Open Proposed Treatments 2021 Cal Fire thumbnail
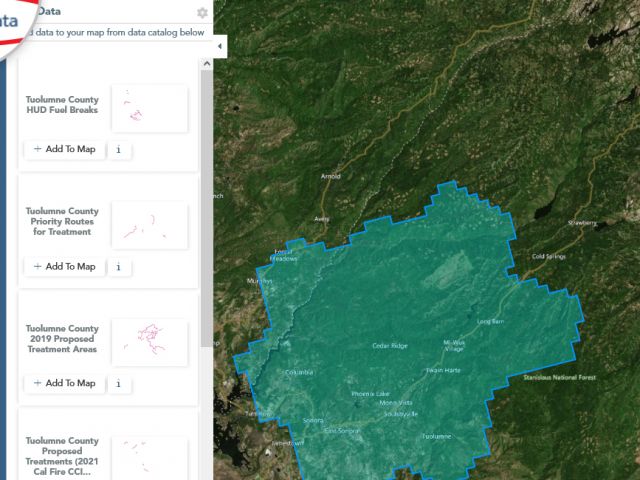The height and width of the screenshot is (480, 640). [149, 457]
